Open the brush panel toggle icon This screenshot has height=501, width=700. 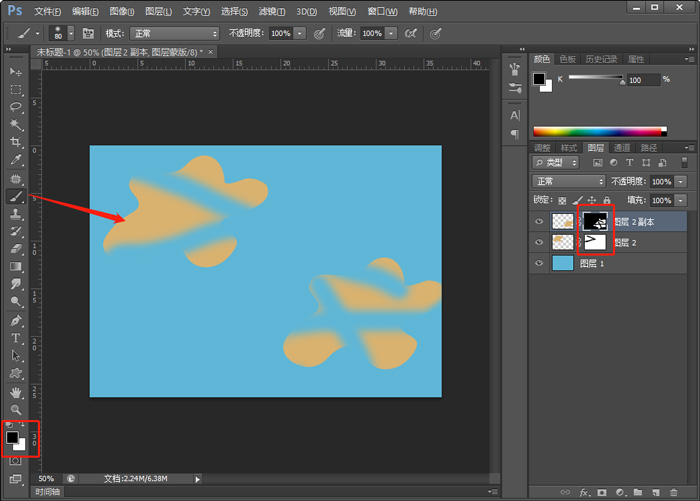[x=88, y=33]
